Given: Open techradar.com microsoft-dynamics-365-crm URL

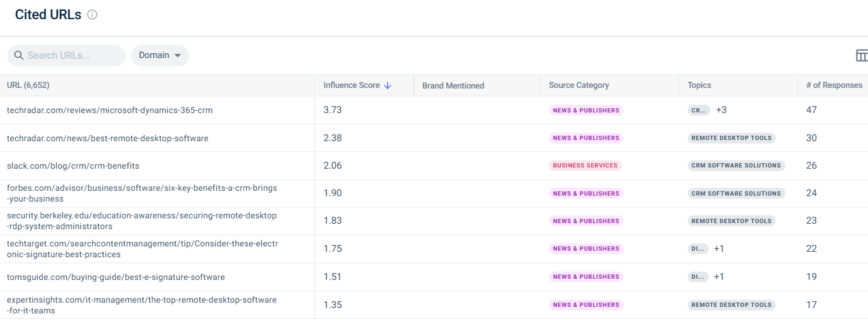Looking at the screenshot, I should [x=110, y=110].
